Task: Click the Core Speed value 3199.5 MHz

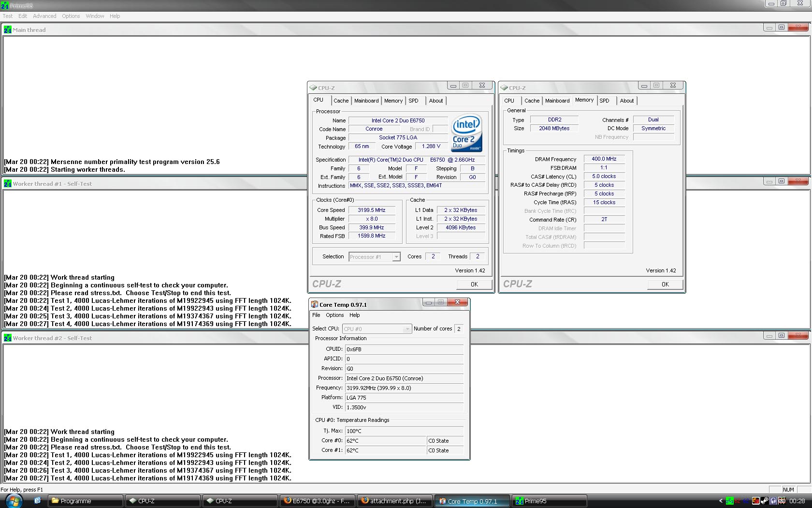Action: click(372, 210)
